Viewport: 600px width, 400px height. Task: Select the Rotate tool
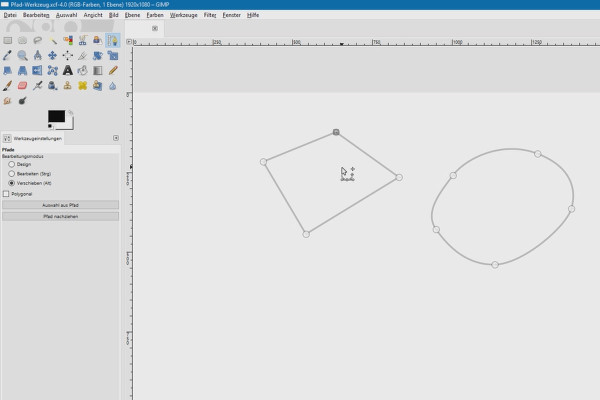coord(98,56)
